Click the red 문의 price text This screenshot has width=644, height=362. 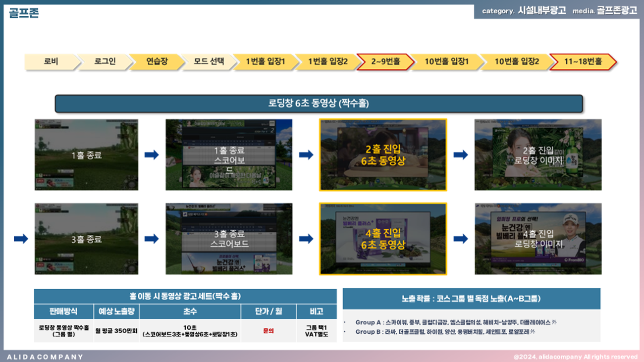pos(268,330)
